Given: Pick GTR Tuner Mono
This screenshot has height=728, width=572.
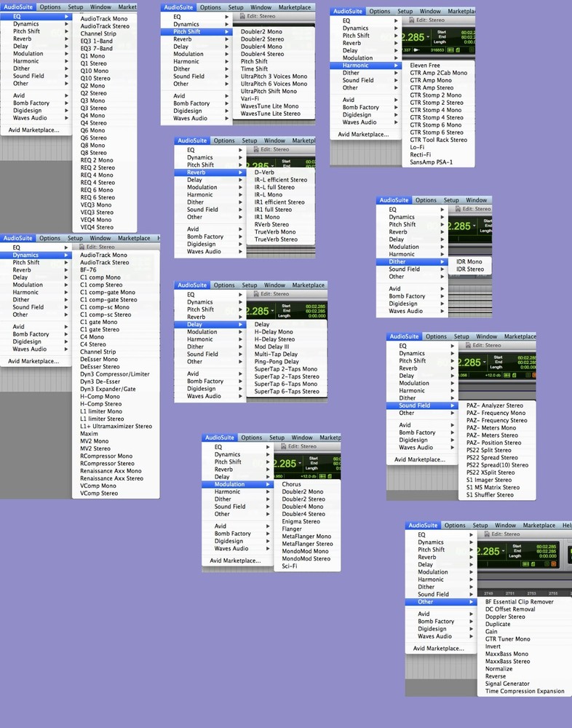Looking at the screenshot, I should pos(507,639).
